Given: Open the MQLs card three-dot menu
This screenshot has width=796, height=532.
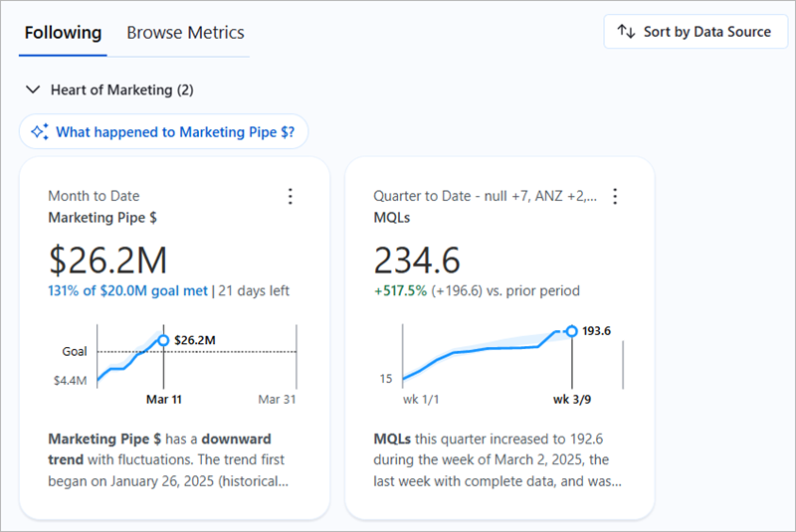Looking at the screenshot, I should point(615,196).
